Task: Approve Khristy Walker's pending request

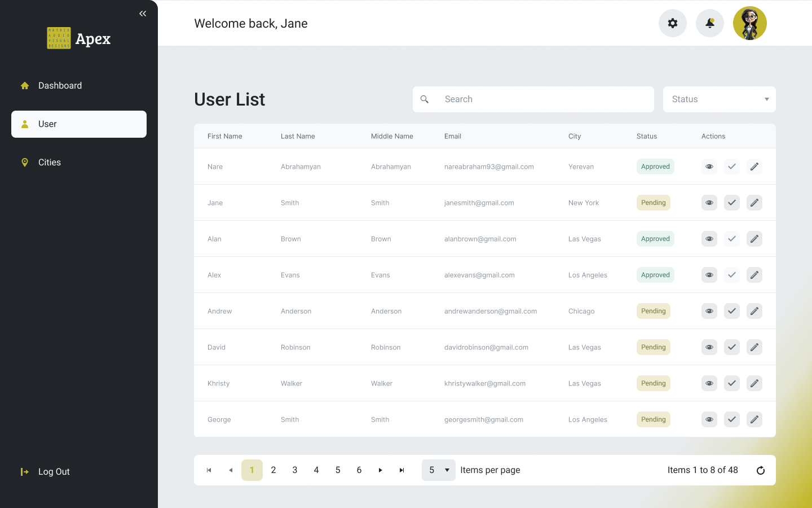Action: (x=731, y=383)
